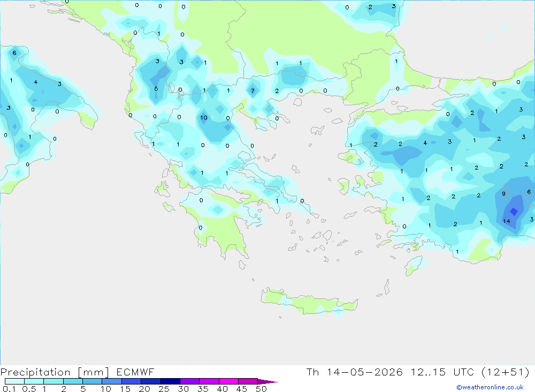Screen dimensions: 535x392
Task: Click the map value '10' over northern Greece
Action: click(204, 118)
